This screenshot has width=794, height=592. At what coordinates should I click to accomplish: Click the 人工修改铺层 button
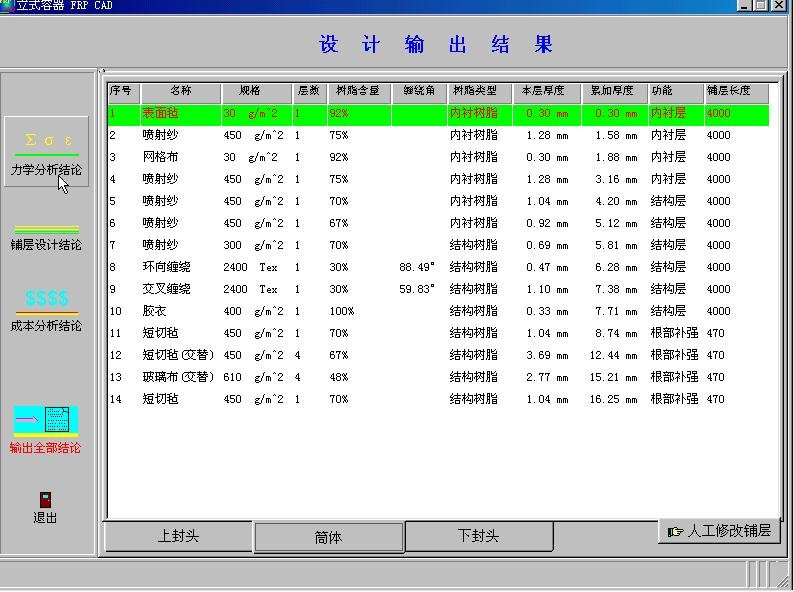(720, 531)
